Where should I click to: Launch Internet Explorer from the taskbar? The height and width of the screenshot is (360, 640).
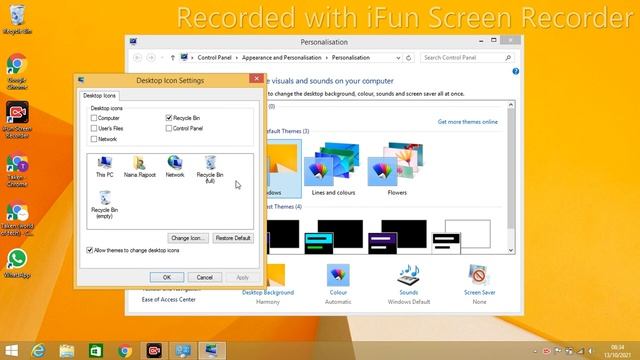(x=39, y=351)
